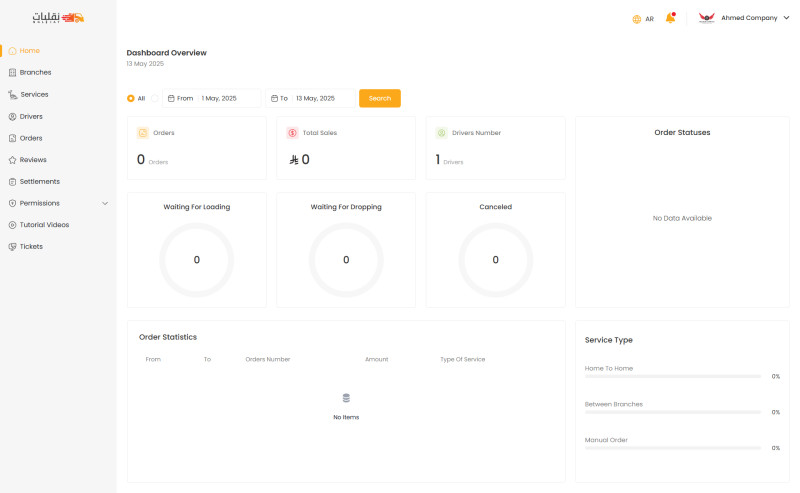Click the globe language icon
Viewport: 800px width, 493px height.
click(x=637, y=19)
